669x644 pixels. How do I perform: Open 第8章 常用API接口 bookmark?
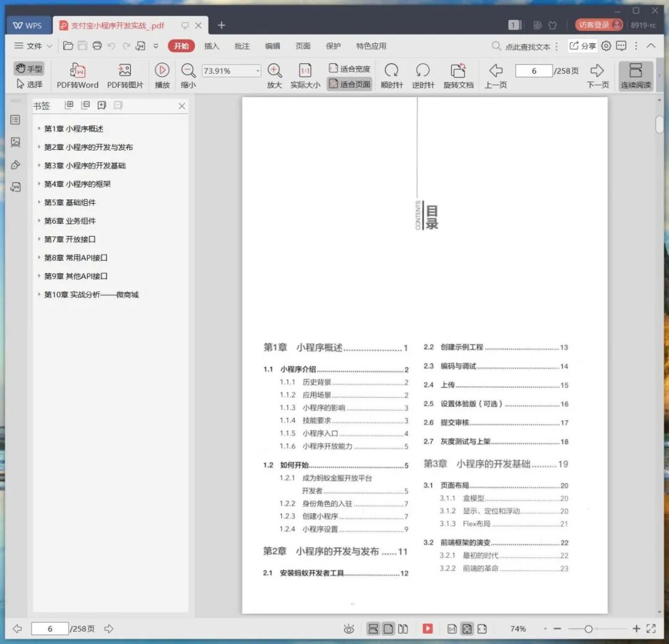pos(76,257)
